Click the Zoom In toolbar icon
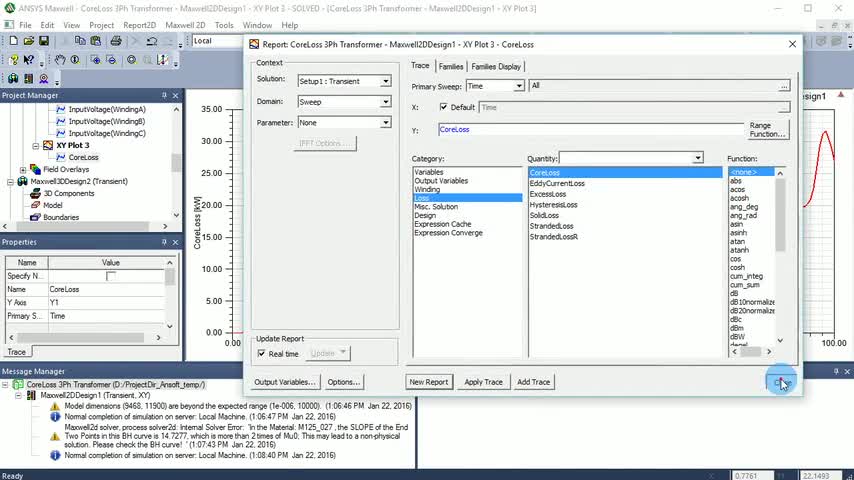This screenshot has height=480, width=854. (x=96, y=60)
